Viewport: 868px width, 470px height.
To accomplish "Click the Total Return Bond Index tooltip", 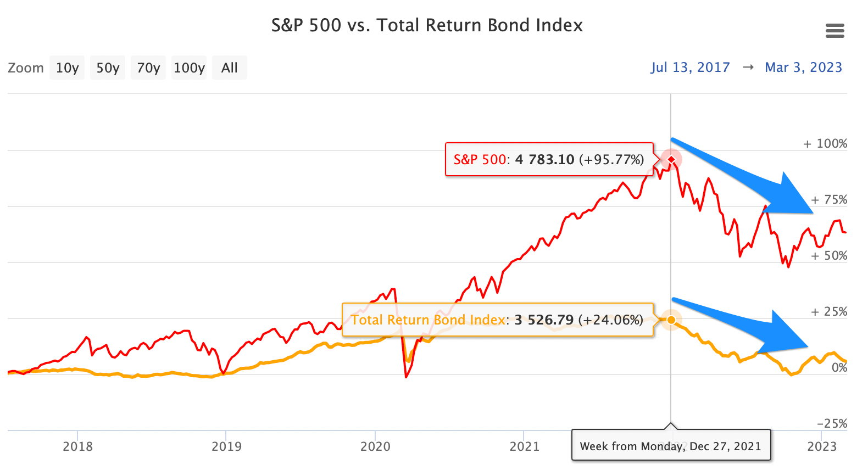I will (x=497, y=320).
